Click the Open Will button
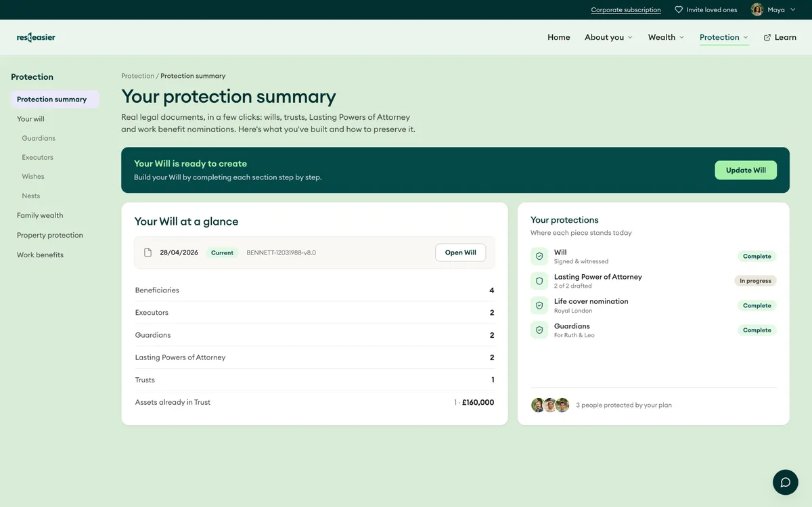The height and width of the screenshot is (507, 812). click(460, 252)
